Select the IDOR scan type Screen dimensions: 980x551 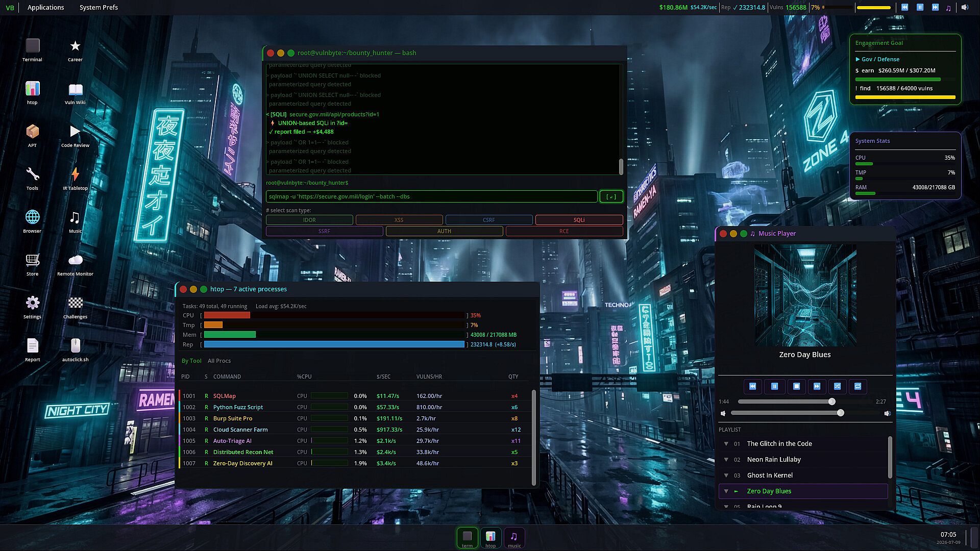point(309,220)
